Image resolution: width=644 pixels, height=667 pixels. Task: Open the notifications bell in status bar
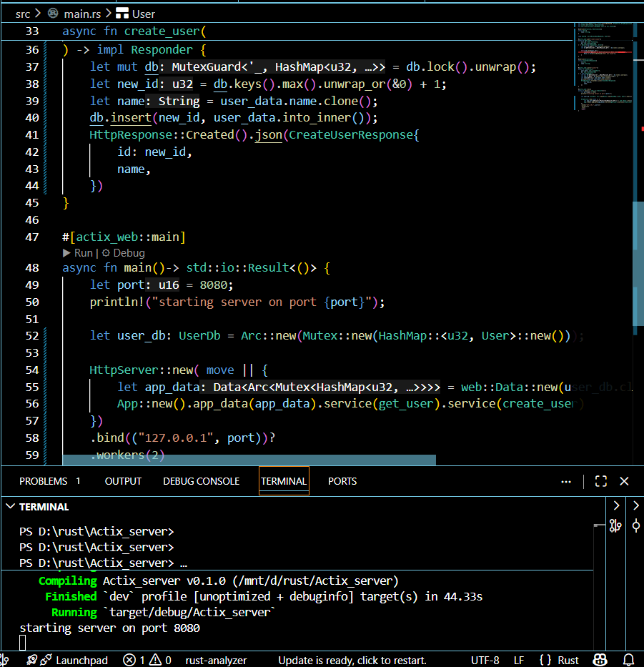(629, 660)
